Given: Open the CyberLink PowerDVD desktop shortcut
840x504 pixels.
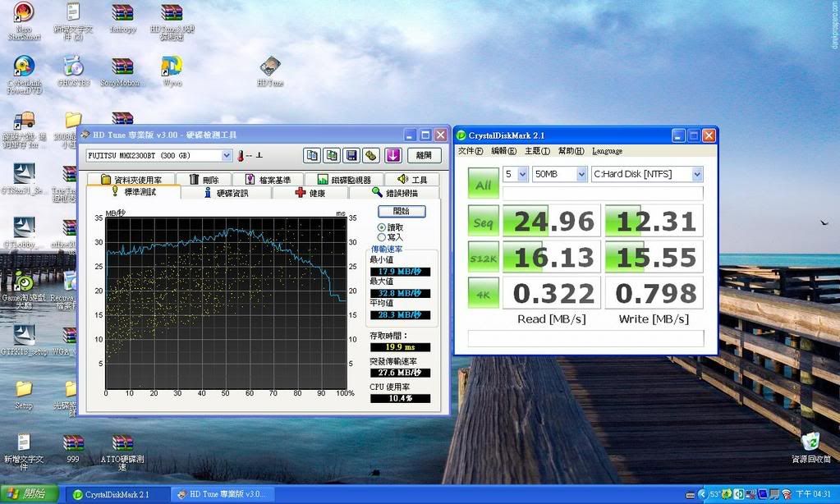Looking at the screenshot, I should coord(24,75).
